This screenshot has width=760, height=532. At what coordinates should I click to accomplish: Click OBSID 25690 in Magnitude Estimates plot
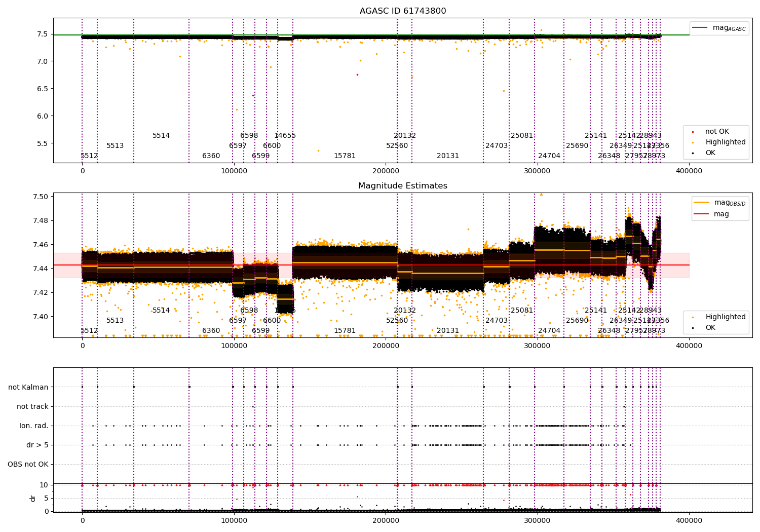click(577, 320)
